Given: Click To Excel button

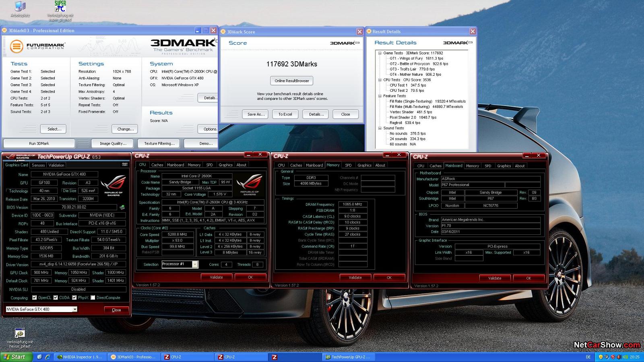Looking at the screenshot, I should click(285, 114).
